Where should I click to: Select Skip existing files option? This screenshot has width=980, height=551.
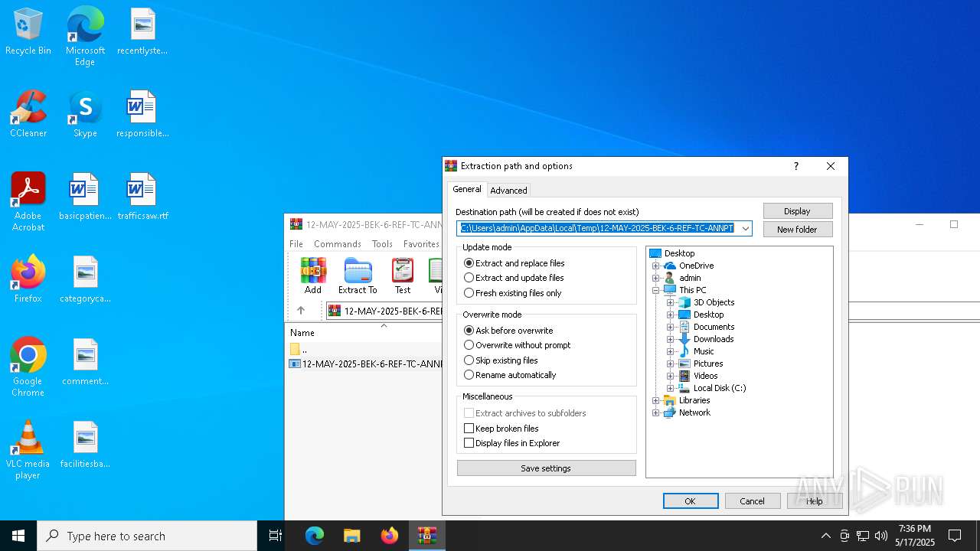click(x=501, y=360)
